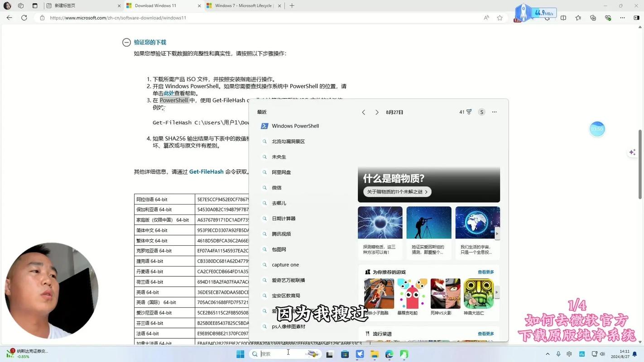644x362 pixels.
Task: Open the volume icon in system tray
Action: [x=602, y=354]
